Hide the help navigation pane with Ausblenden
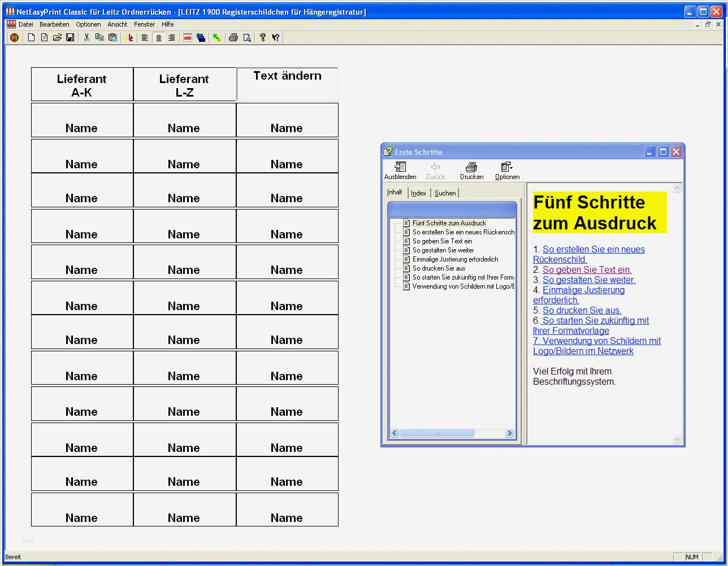This screenshot has width=728, height=566. click(400, 171)
